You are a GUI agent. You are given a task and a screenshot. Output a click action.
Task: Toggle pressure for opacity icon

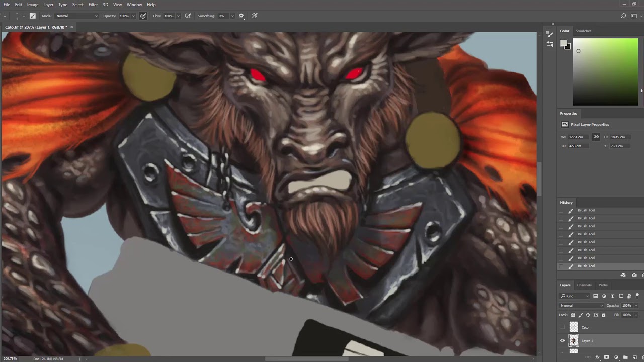tap(143, 16)
